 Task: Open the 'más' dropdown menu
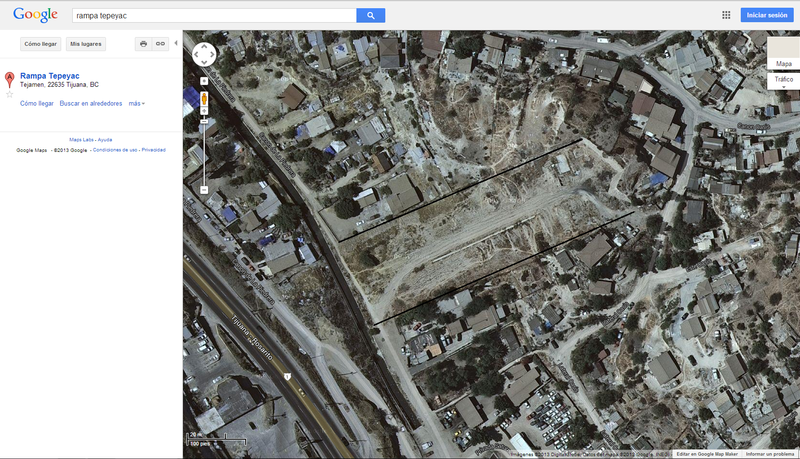136,104
